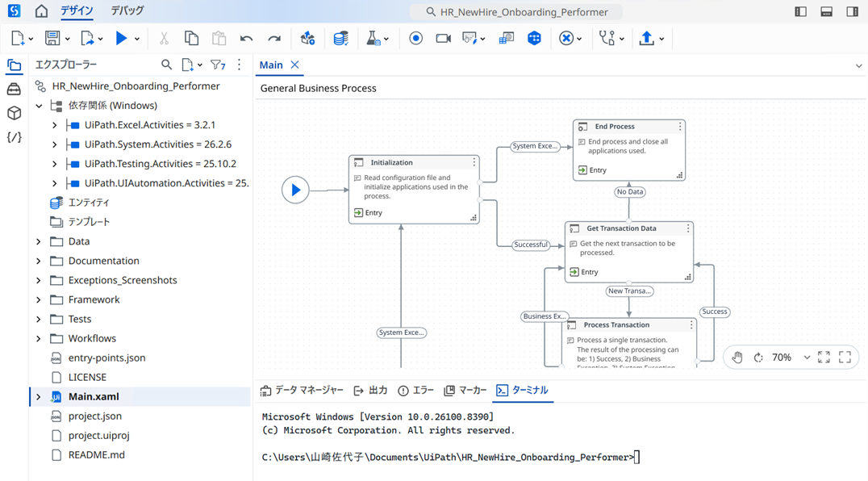Viewport: 868px width, 481px height.
Task: Start App/Web Recorder icon
Action: [x=415, y=38]
